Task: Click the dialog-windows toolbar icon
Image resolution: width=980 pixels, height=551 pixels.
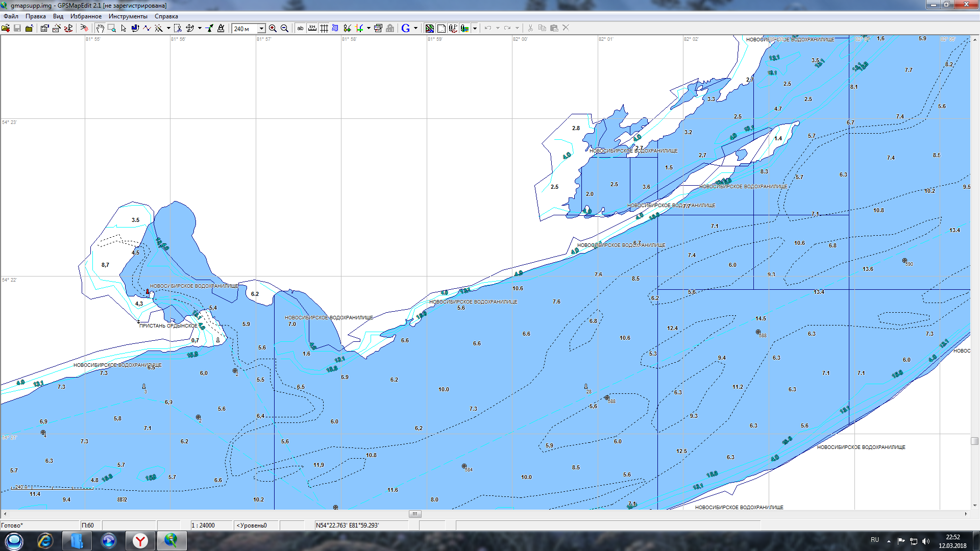Action: [378, 28]
